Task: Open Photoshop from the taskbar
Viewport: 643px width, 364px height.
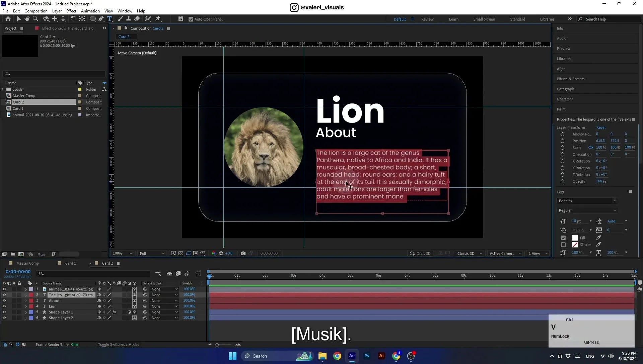Action: tap(367, 356)
